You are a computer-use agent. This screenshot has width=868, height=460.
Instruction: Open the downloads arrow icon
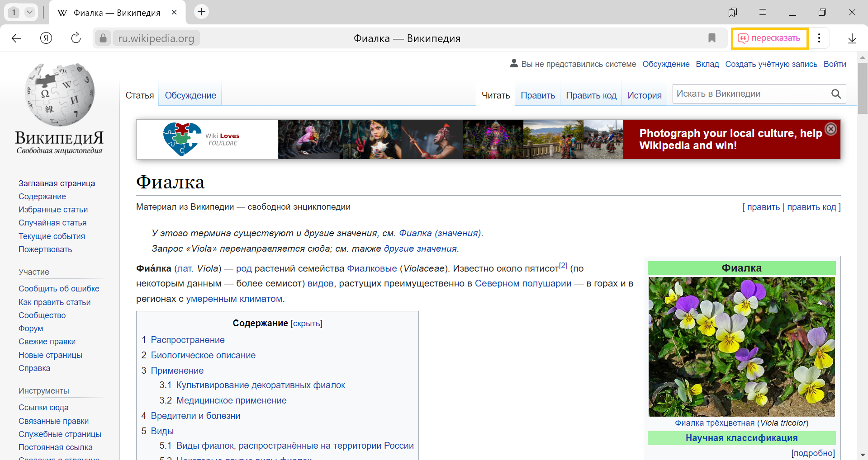point(852,38)
